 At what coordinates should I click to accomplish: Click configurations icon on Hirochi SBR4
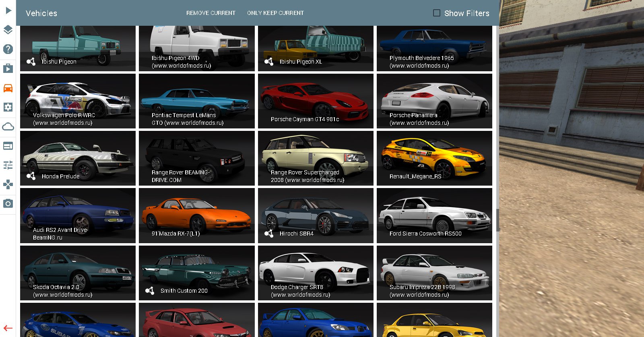(x=269, y=233)
